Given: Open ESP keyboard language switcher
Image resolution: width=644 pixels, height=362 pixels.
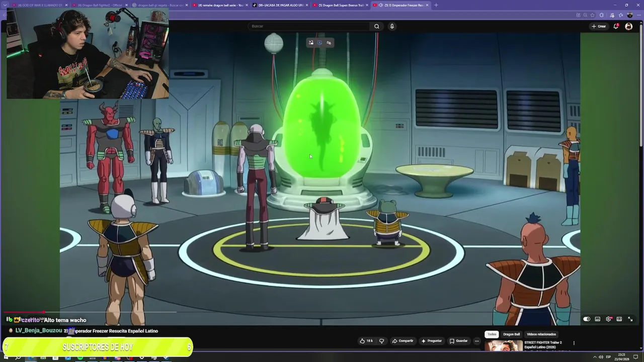Looking at the screenshot, I should (x=608, y=357).
